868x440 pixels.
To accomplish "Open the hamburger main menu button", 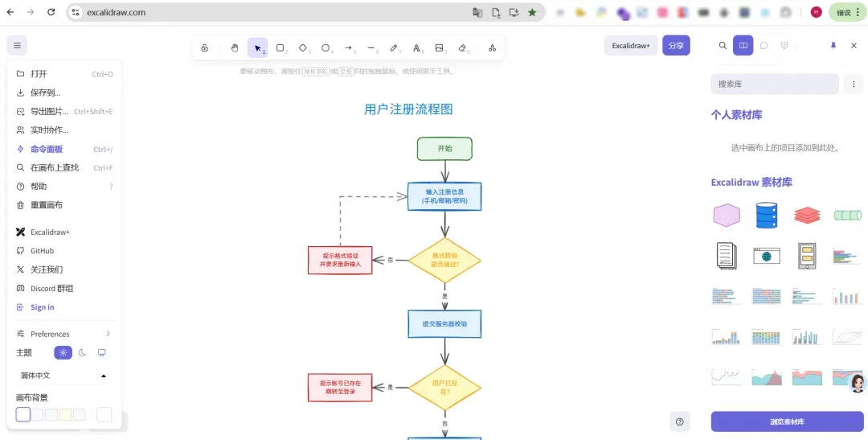I will click(x=17, y=45).
